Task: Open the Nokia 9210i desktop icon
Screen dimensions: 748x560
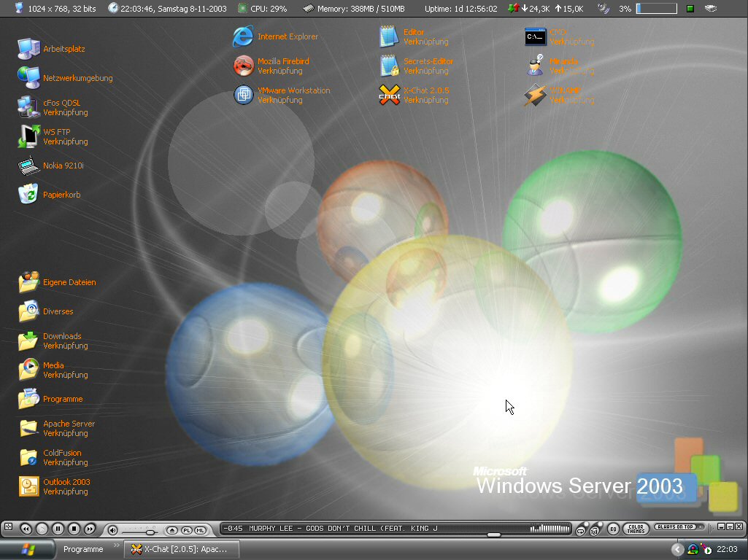Action: pyautogui.click(x=28, y=166)
